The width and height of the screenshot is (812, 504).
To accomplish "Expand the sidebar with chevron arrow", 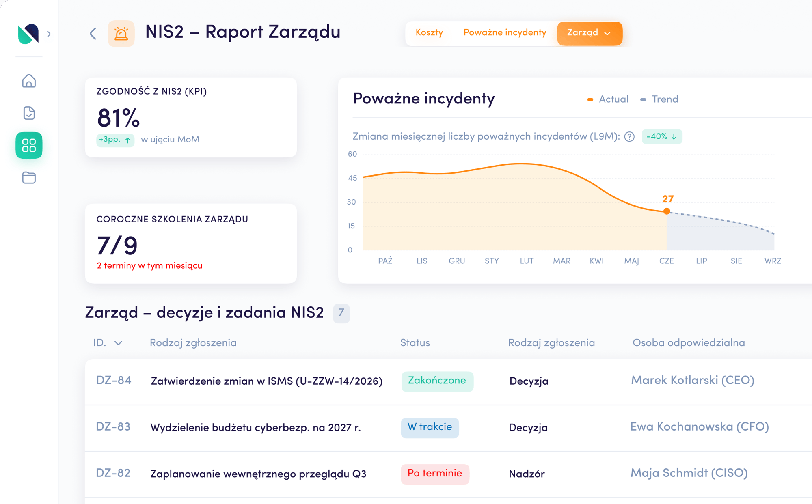I will pos(49,34).
